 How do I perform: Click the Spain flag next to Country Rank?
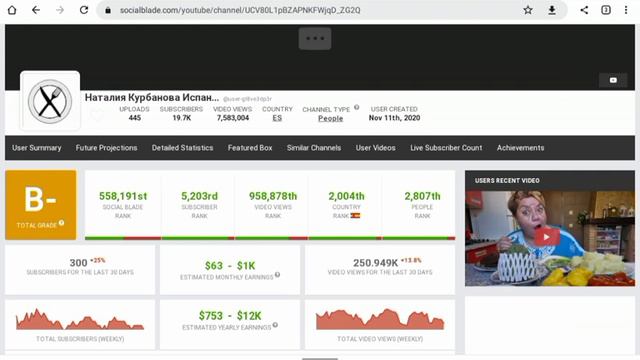coord(355,216)
